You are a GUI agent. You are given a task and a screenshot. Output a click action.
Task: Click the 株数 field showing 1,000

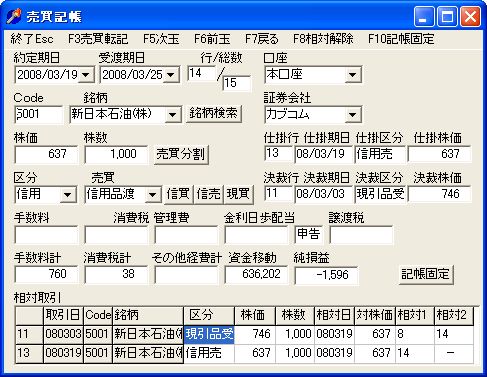coord(116,154)
